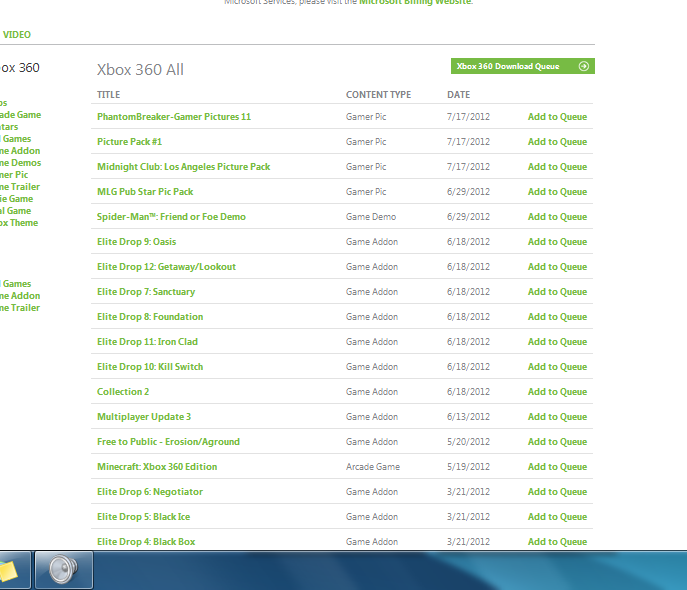Screen dimensions: 687x590
Task: Open Elite Drop 12: Getaway/Lookout link
Action: coord(166,266)
